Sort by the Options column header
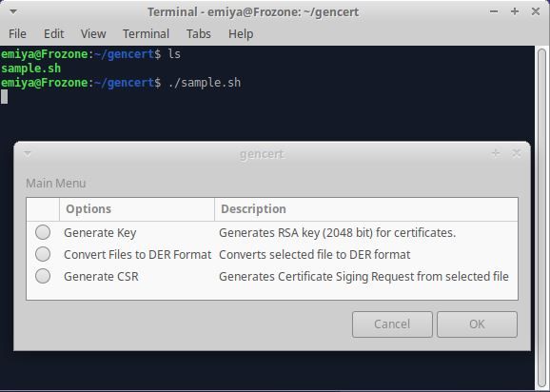550x392 pixels. pyautogui.click(x=137, y=209)
